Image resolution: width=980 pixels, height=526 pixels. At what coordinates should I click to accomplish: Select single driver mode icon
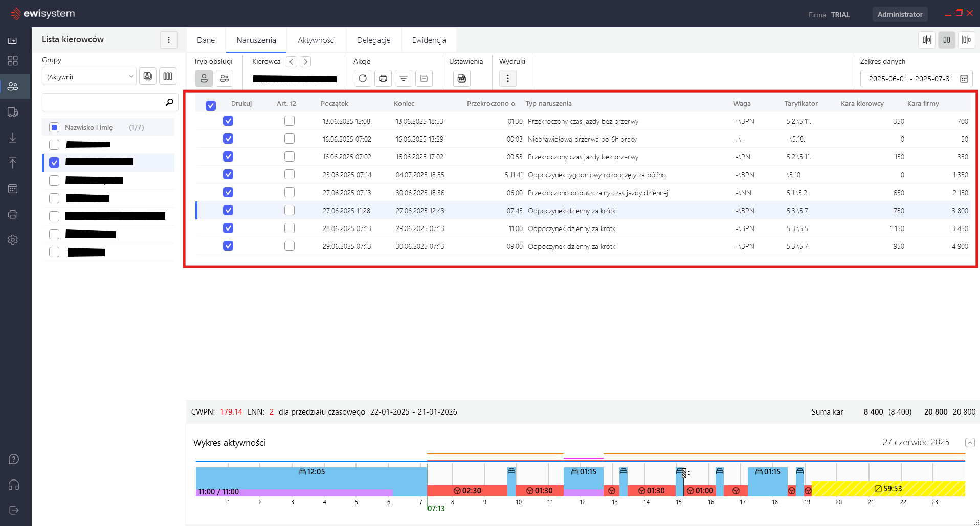204,78
